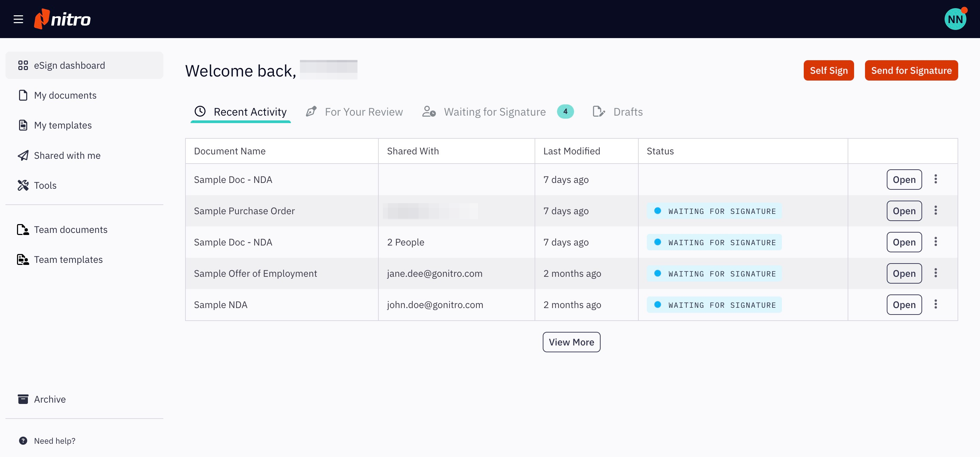Image resolution: width=980 pixels, height=457 pixels.
Task: Click the Nitro logo
Action: [x=62, y=19]
